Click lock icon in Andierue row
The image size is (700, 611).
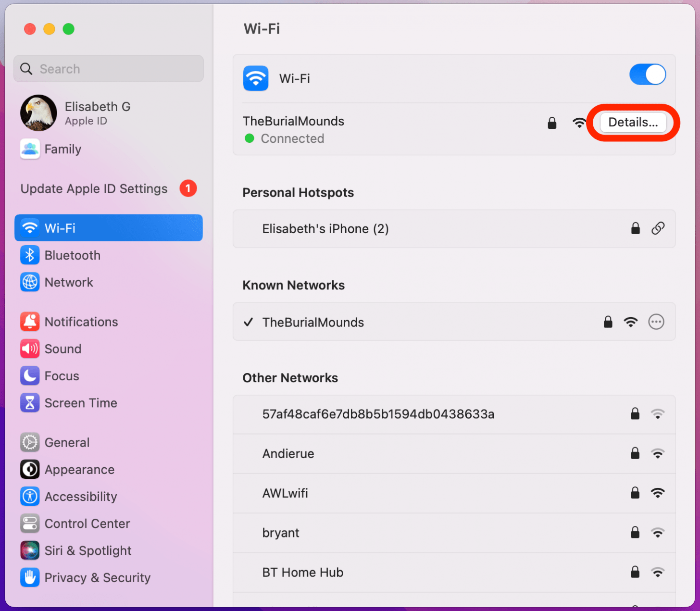point(635,453)
